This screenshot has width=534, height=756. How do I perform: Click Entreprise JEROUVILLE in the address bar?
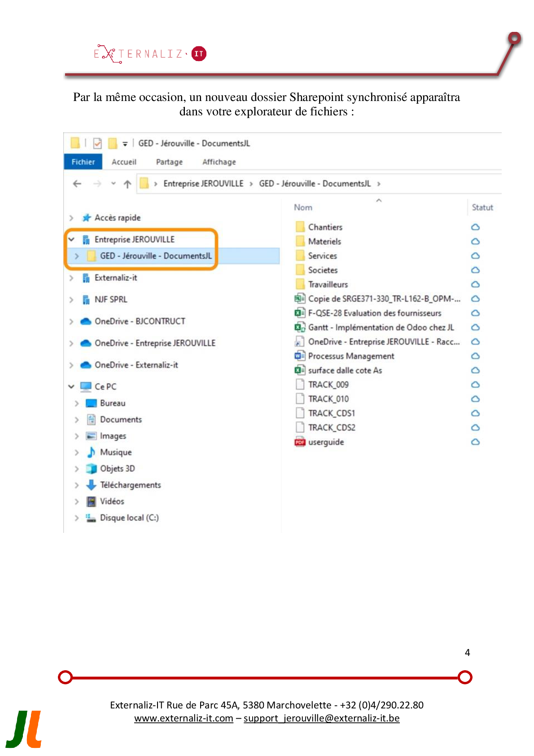tap(203, 184)
